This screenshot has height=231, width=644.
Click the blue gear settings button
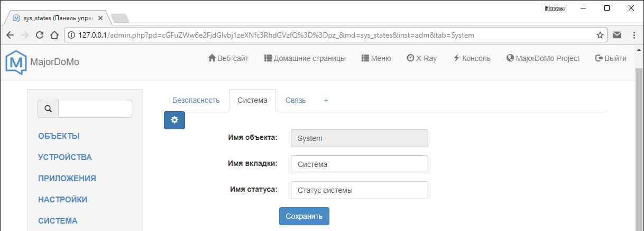click(174, 120)
